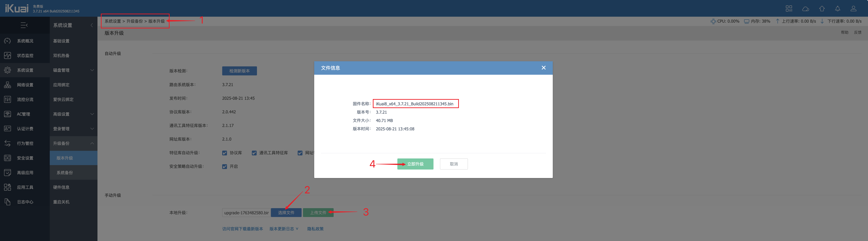Viewport: 868px width, 241px height.
Task: Disable 安全策略自动升级 开启 checkbox
Action: click(225, 167)
